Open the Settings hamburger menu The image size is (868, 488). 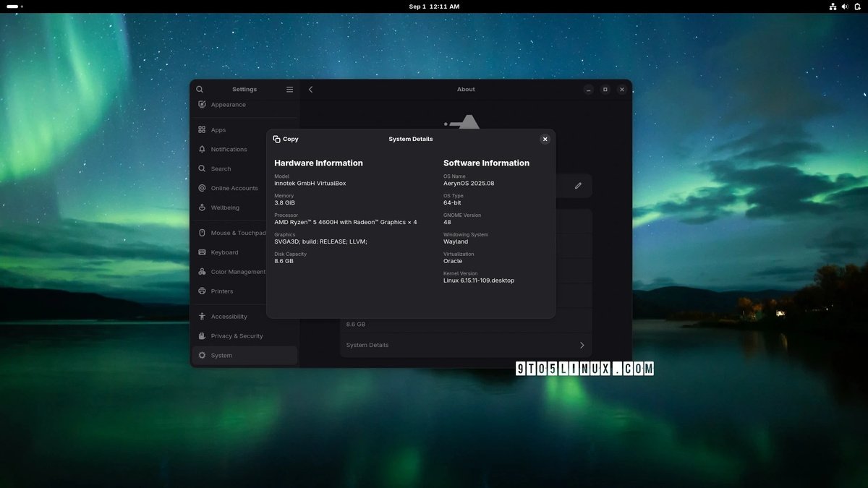289,90
